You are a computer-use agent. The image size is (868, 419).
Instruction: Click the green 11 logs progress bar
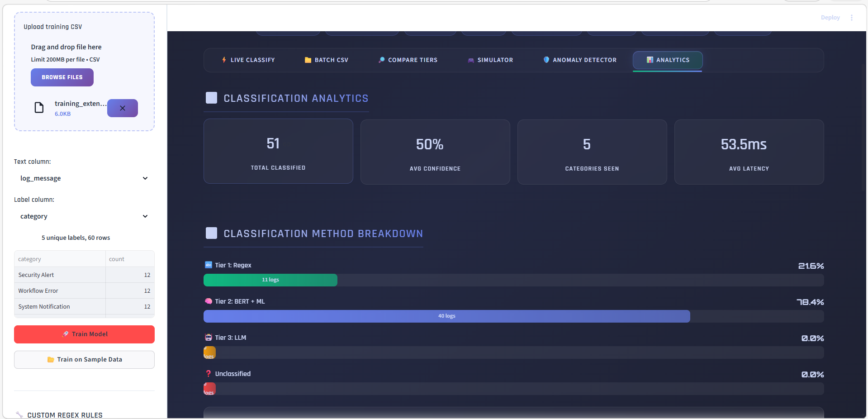click(270, 280)
